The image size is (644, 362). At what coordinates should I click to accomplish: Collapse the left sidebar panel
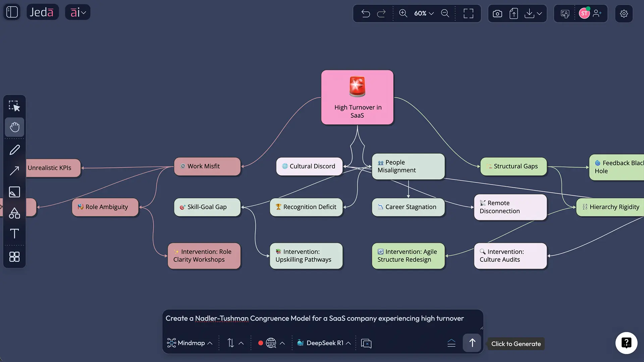click(x=12, y=12)
